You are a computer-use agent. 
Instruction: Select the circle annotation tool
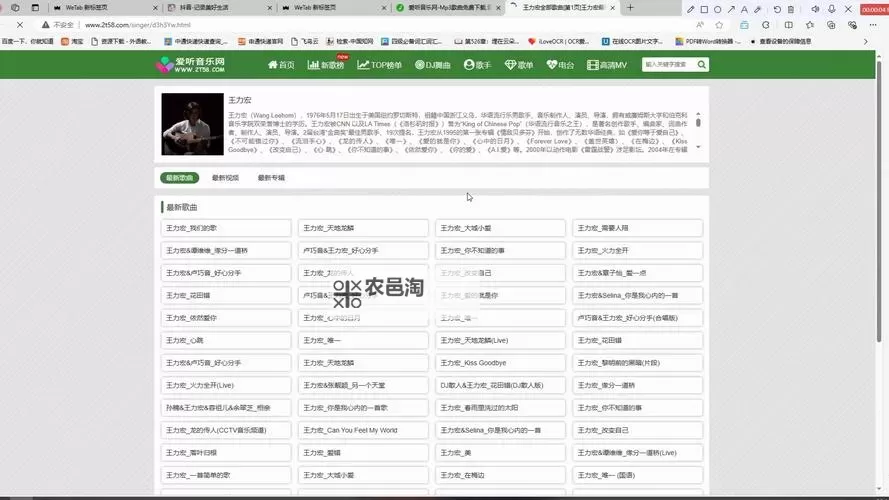[x=718, y=9]
